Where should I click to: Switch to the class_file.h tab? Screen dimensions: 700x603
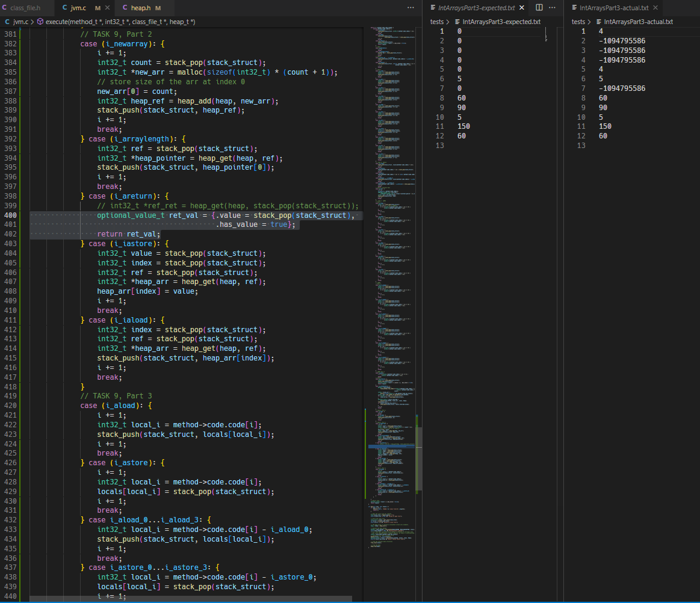pos(25,8)
